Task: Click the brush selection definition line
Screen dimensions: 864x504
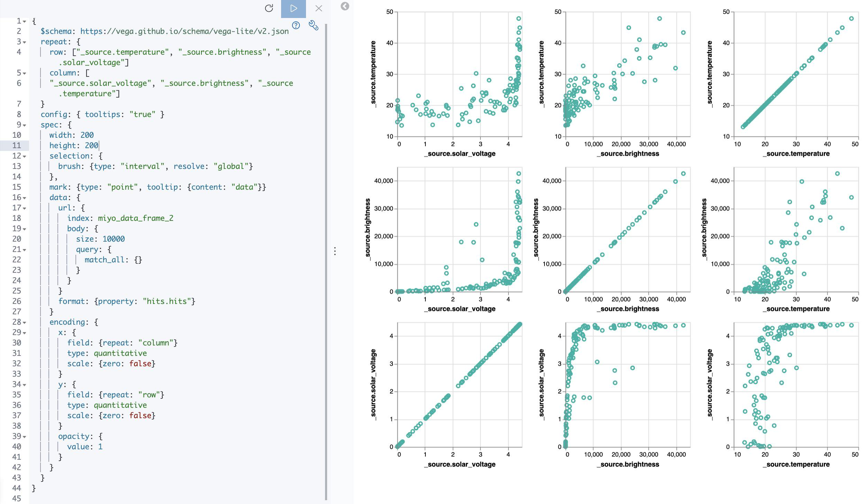Action: click(155, 166)
